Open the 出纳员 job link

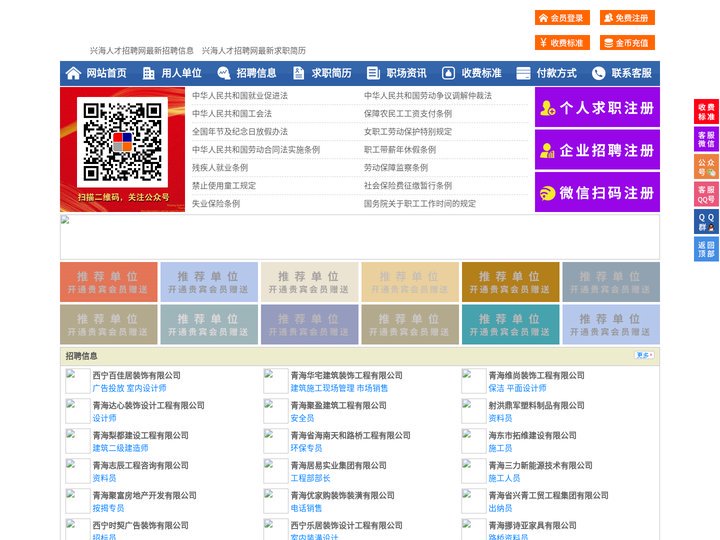pyautogui.click(x=500, y=508)
